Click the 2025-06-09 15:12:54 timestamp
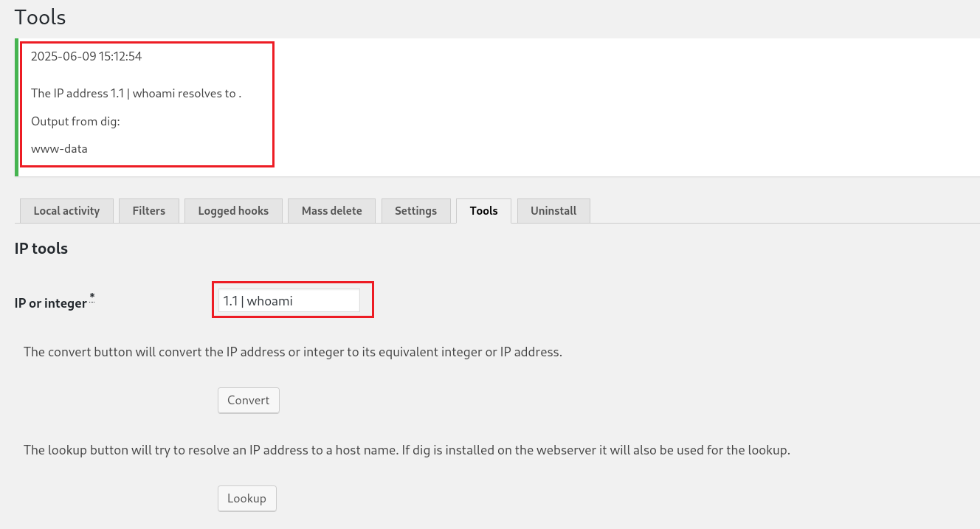The image size is (980, 529). [x=86, y=56]
